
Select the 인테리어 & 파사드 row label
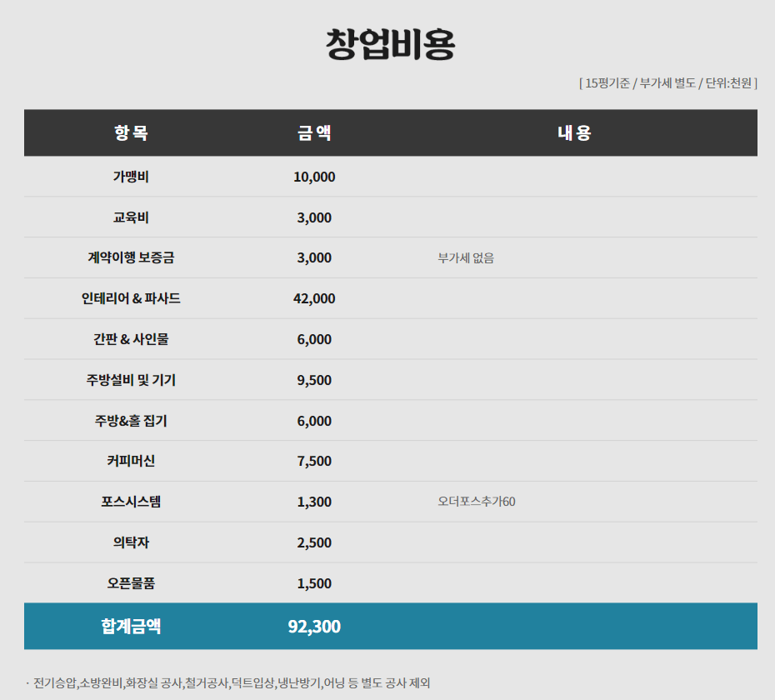click(131, 298)
